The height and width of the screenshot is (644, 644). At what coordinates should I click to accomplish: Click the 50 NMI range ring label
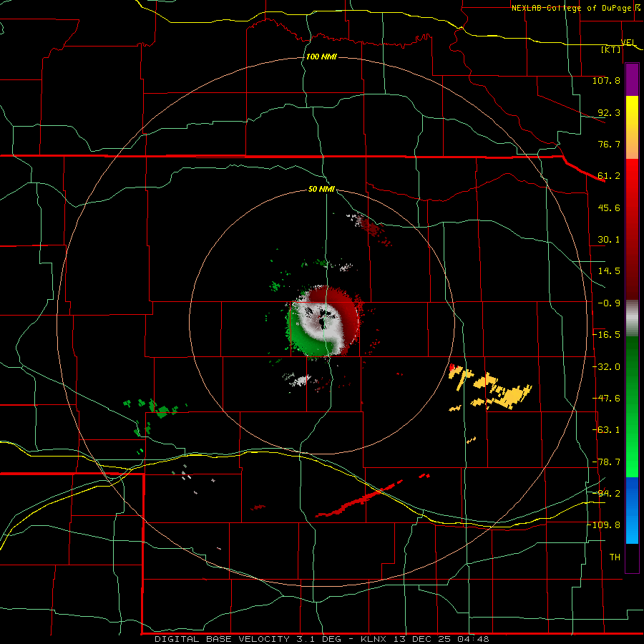tap(321, 189)
